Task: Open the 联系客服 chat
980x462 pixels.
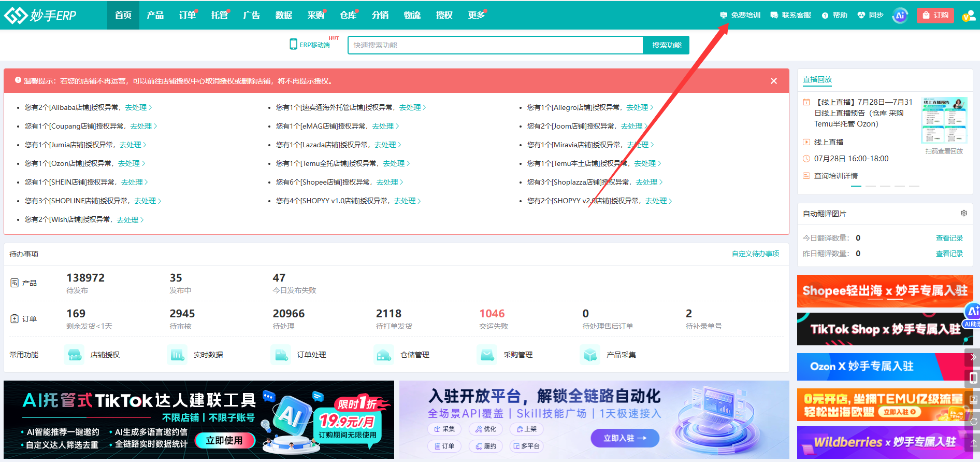Action: pos(791,15)
